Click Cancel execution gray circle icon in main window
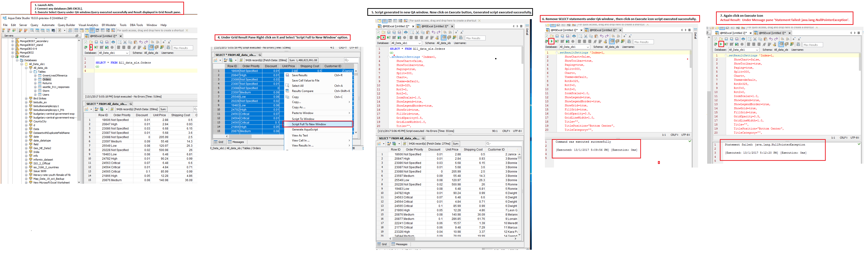Viewport: 868px width, 260px height. 112,48
